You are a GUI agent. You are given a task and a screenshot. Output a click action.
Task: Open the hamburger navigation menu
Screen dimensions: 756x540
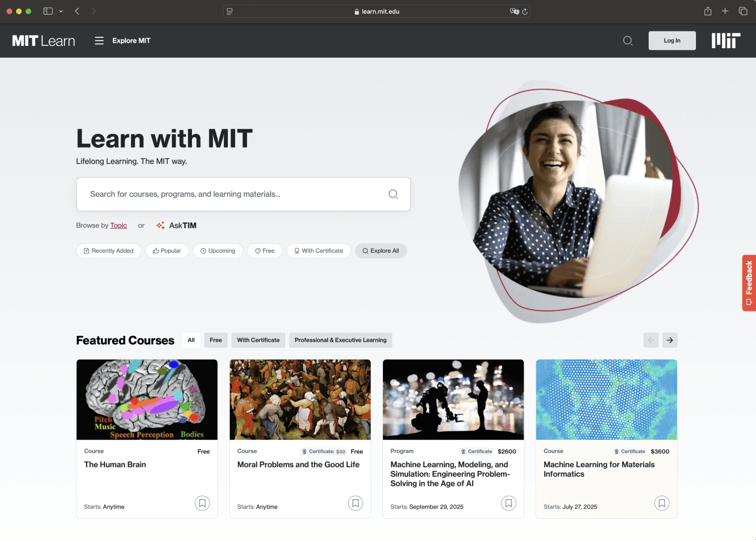(x=99, y=40)
